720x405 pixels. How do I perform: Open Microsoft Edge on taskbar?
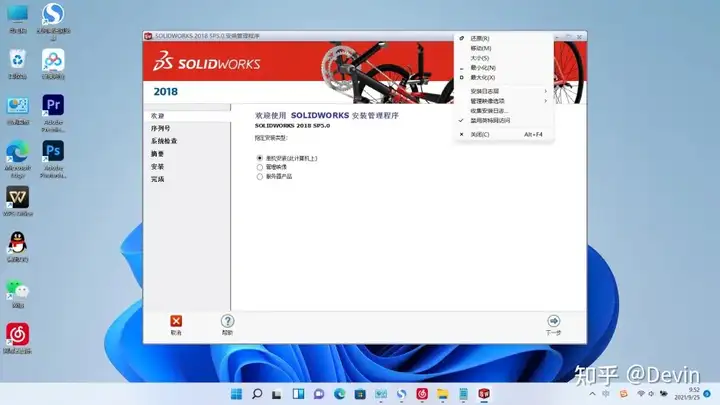click(x=339, y=394)
